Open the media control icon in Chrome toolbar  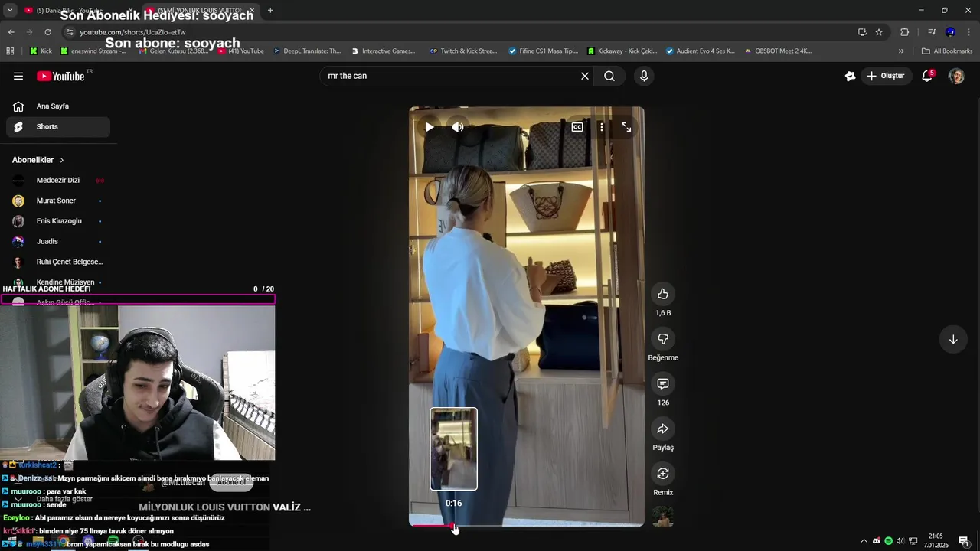(x=932, y=32)
